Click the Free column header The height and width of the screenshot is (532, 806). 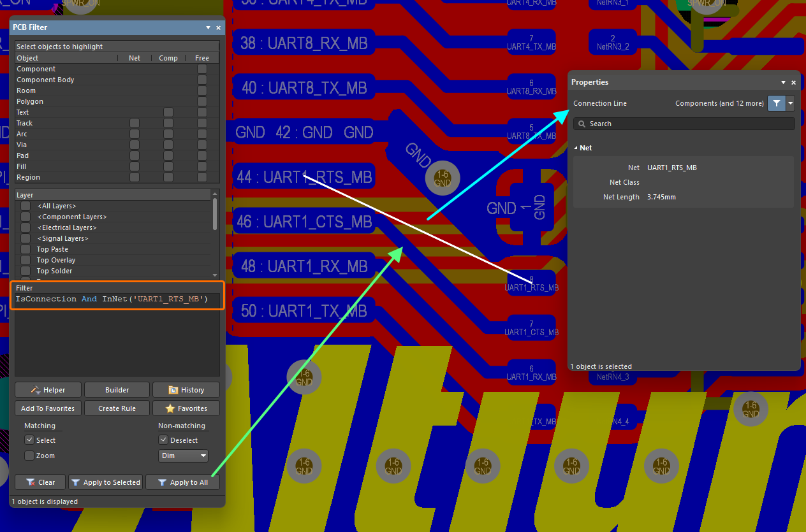click(202, 58)
